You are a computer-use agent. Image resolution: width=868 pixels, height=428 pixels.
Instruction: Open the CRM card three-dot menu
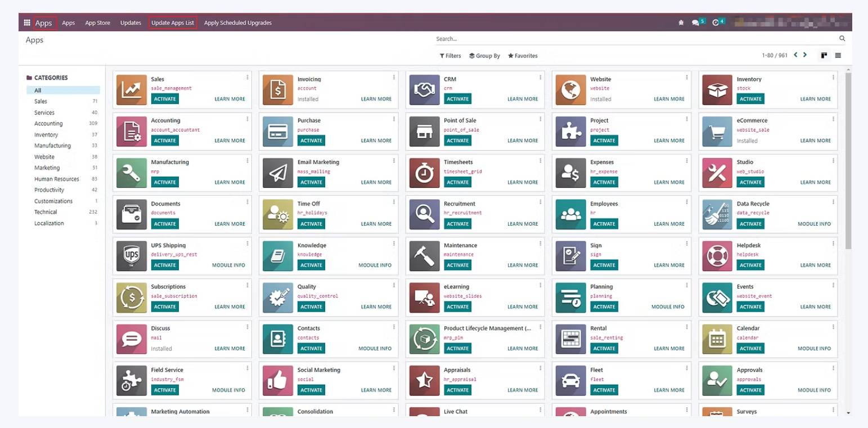pyautogui.click(x=540, y=77)
